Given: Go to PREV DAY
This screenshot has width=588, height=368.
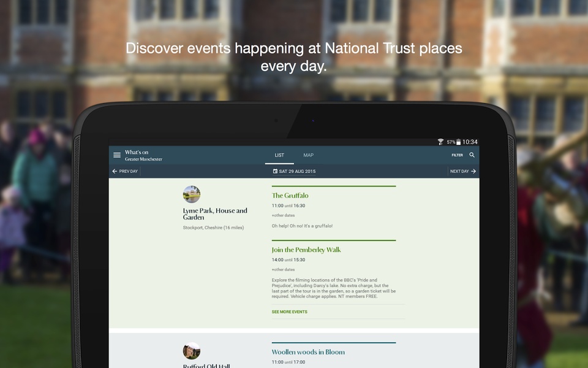Looking at the screenshot, I should [125, 171].
